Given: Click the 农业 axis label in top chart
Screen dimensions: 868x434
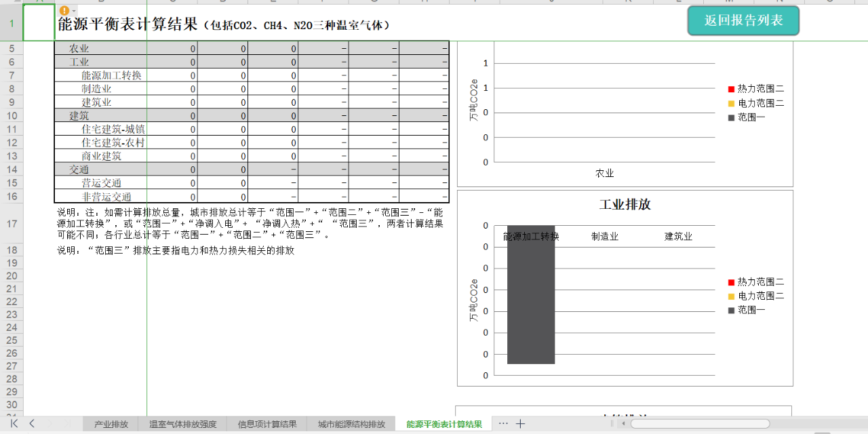Looking at the screenshot, I should pos(605,174).
